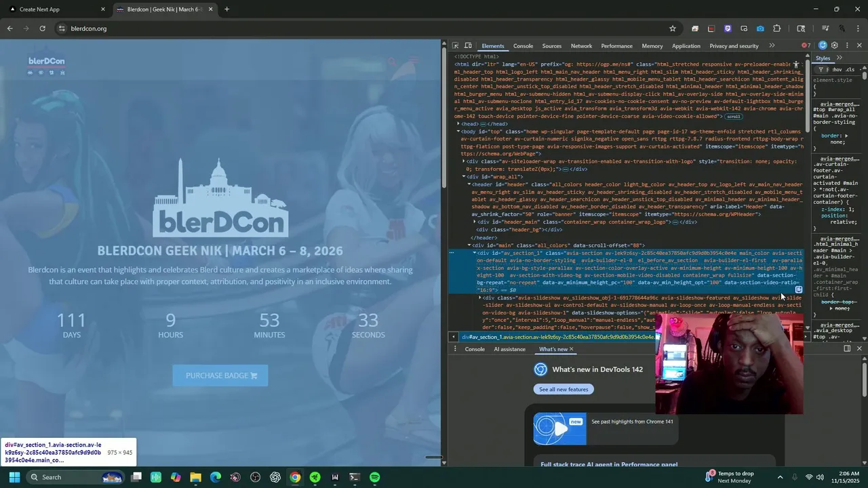Toggle the device toolbar icon in DevTools

click(x=468, y=45)
